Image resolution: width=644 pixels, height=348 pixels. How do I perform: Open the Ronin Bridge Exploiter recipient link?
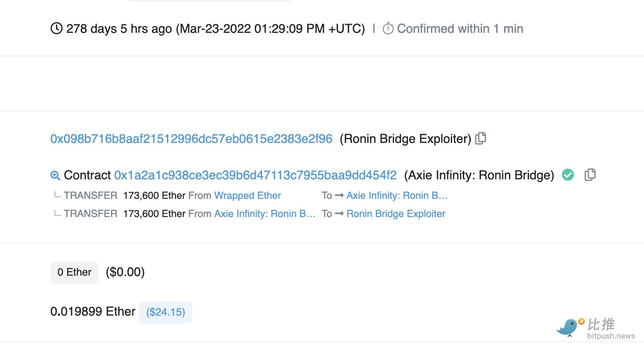[x=396, y=214]
